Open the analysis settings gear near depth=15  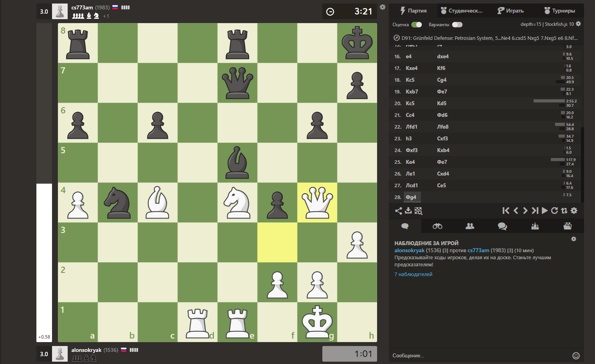[x=578, y=24]
